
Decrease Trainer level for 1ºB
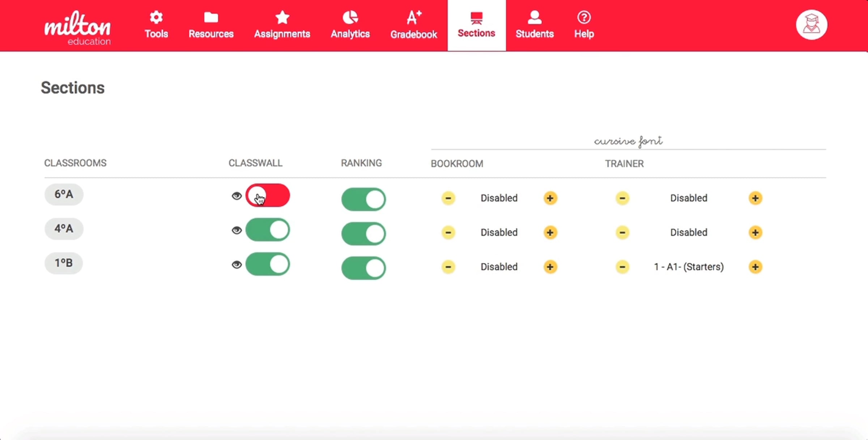point(622,267)
